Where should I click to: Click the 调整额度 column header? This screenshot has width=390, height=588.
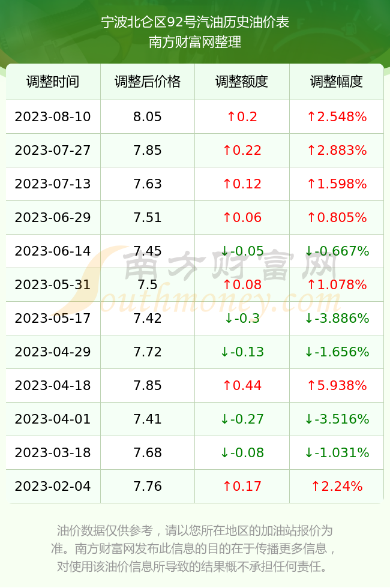click(242, 82)
